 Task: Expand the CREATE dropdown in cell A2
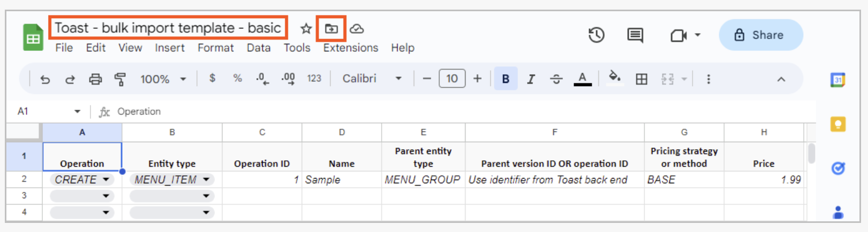[x=106, y=180]
